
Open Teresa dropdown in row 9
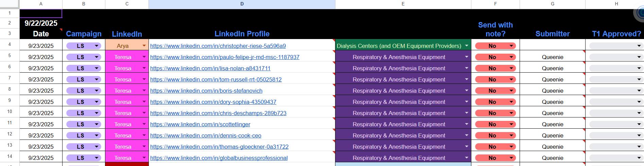point(144,102)
